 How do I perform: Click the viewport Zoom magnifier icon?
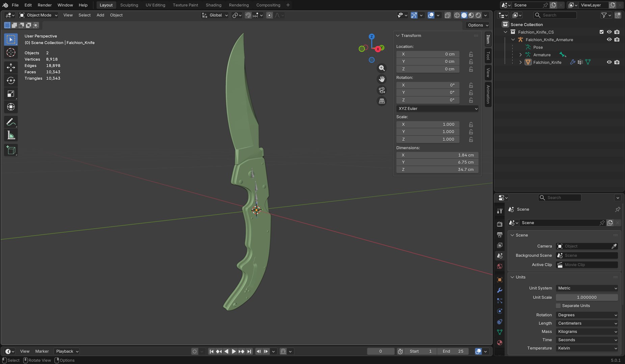pos(382,68)
